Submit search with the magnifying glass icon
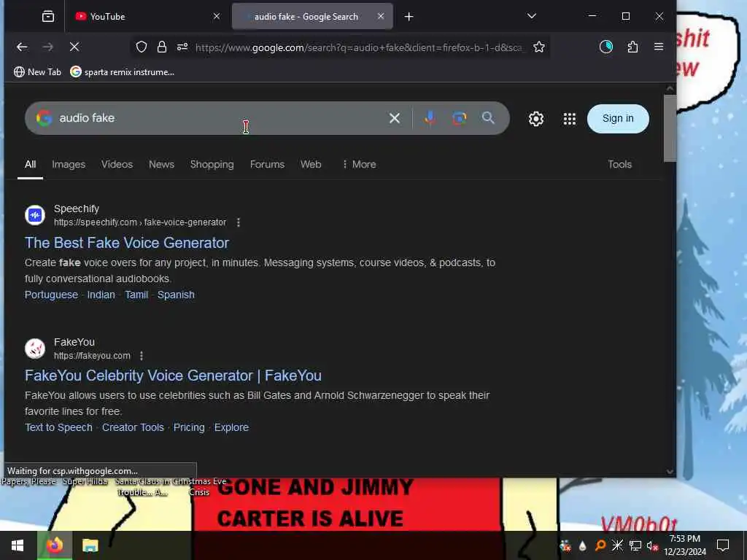 tap(488, 117)
